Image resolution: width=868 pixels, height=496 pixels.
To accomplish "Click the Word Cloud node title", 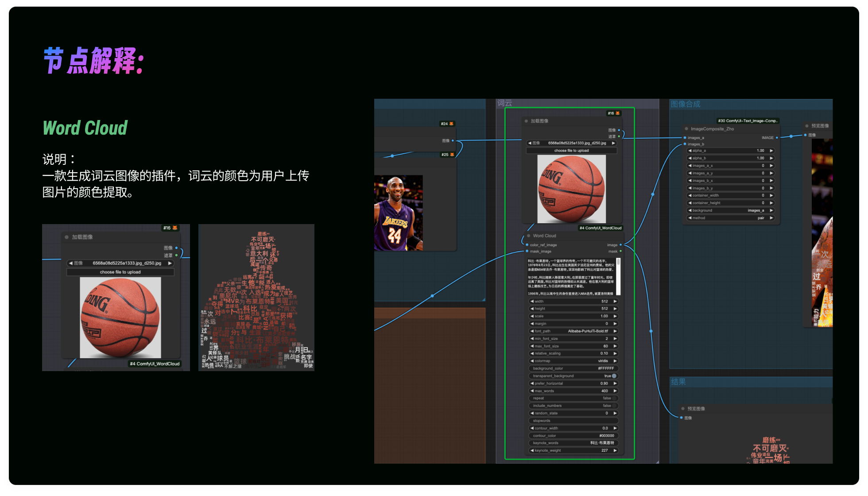I will coord(545,236).
